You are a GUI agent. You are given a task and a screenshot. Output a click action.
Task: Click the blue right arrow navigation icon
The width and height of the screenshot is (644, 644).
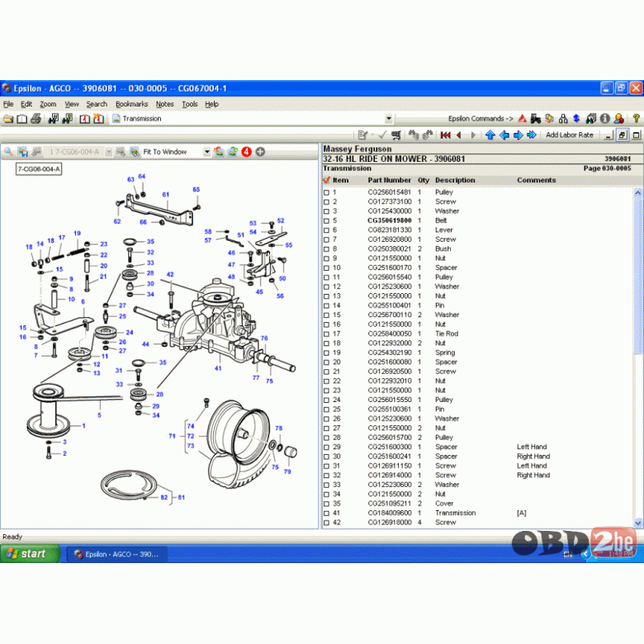click(518, 135)
